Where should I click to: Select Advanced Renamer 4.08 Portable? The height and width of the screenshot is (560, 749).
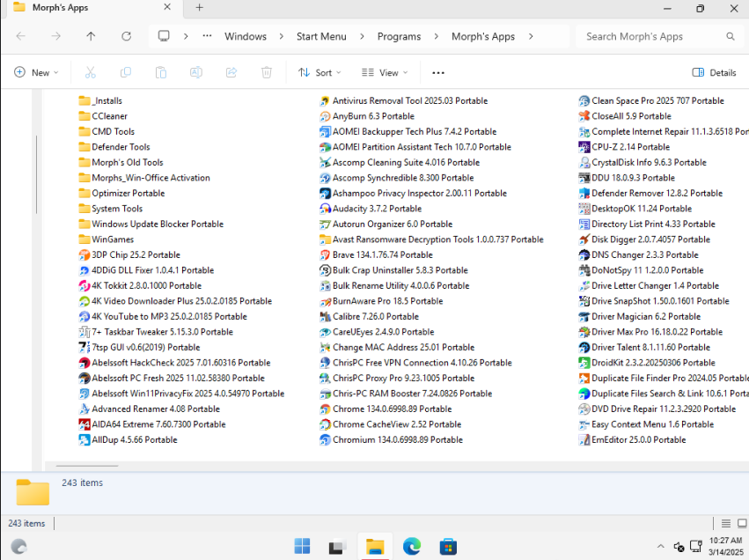pos(150,409)
